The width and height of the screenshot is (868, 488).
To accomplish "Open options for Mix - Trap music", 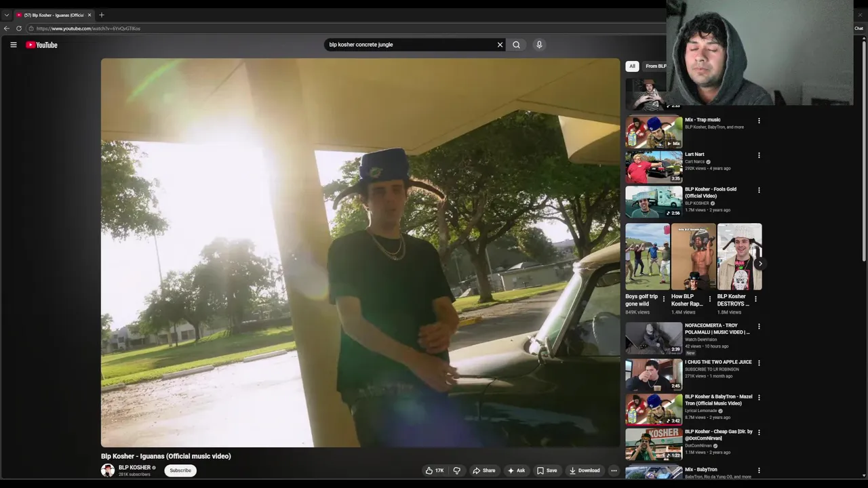I will (759, 121).
